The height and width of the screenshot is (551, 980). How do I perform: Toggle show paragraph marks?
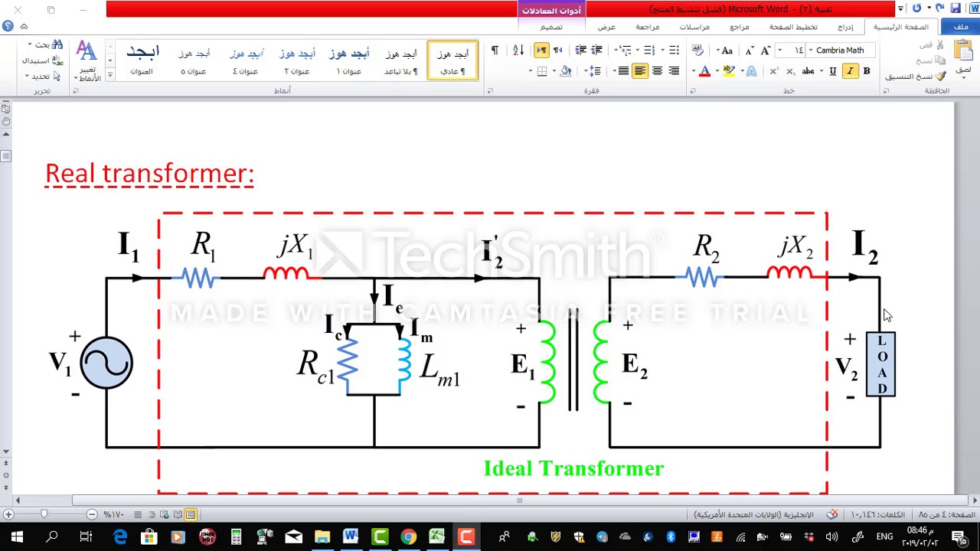pyautogui.click(x=495, y=51)
